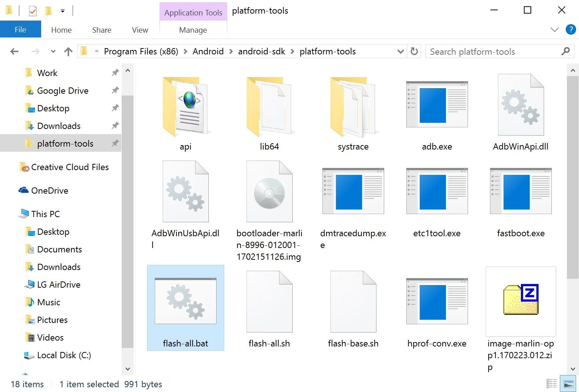Click the file pane scroll down arrow
This screenshot has width=579, height=392.
573,369
